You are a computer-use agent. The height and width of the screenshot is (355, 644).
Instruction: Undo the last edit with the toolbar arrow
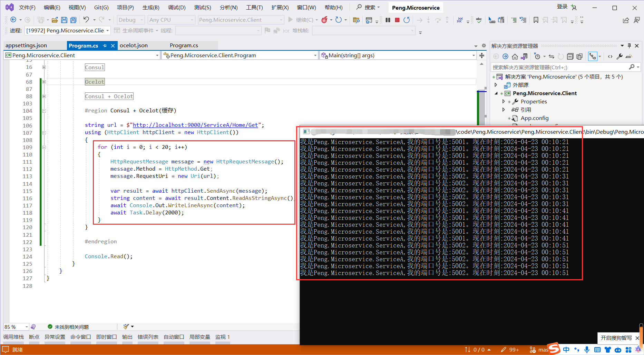pyautogui.click(x=86, y=20)
